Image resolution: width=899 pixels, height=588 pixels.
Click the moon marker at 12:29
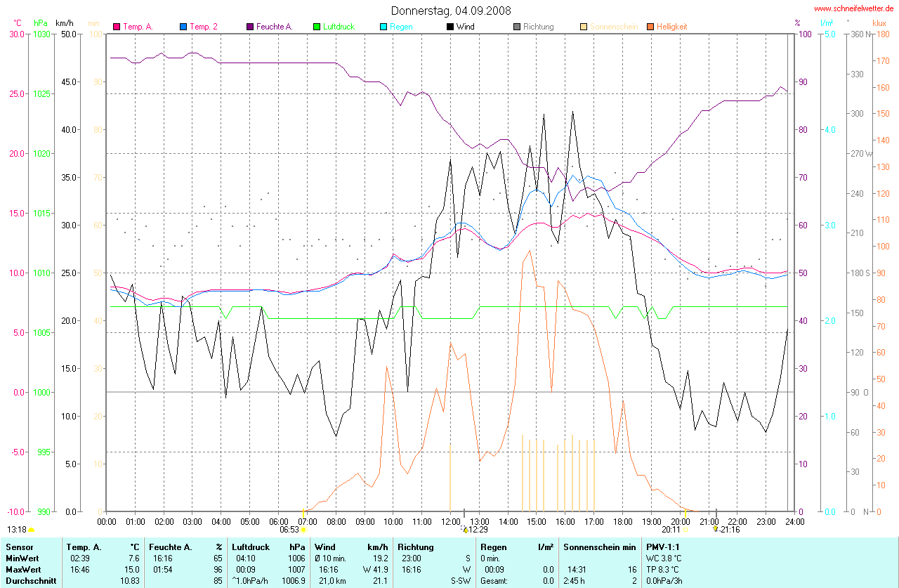point(464,530)
